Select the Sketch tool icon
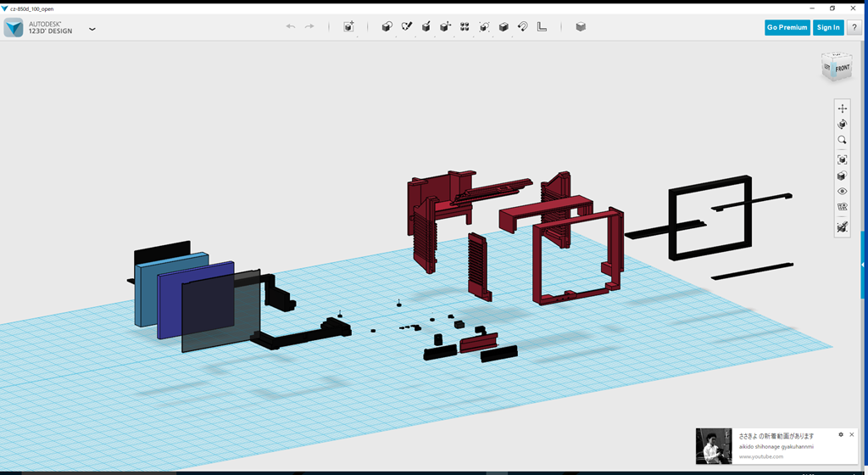The height and width of the screenshot is (475, 868). (406, 27)
